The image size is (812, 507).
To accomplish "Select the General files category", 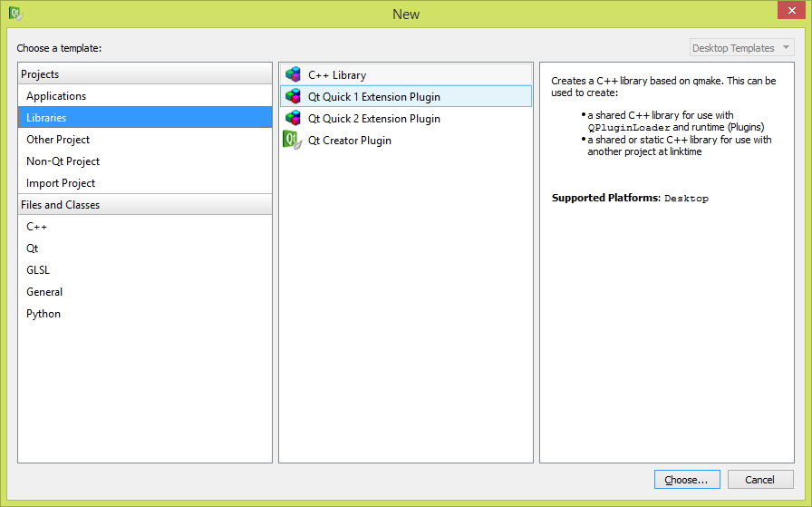I will click(145, 292).
